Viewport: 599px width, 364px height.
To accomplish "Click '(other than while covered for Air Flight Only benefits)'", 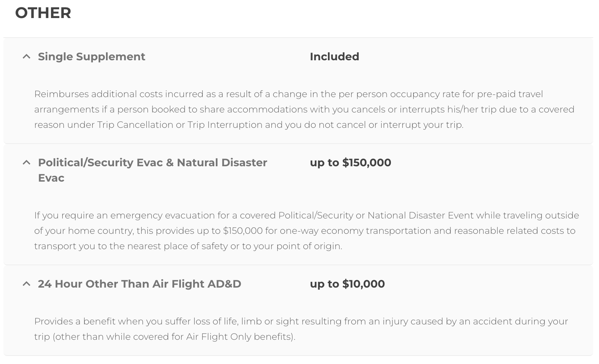I will point(174,337).
